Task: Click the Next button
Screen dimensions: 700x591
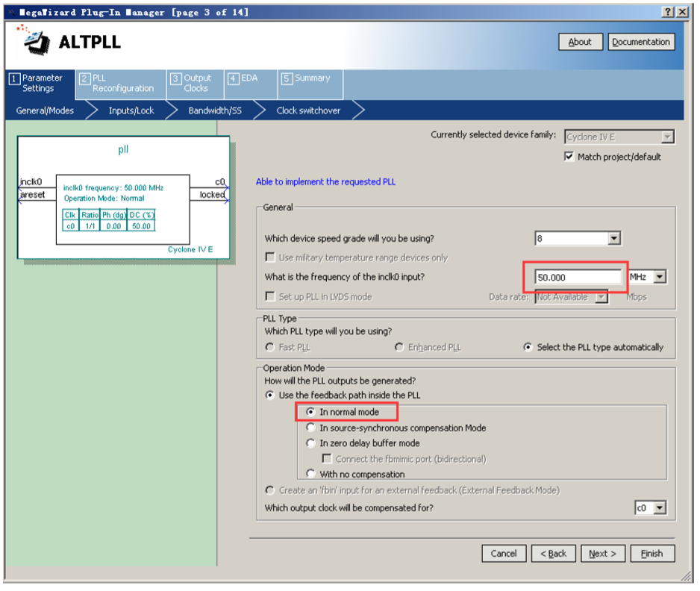Action: point(603,554)
